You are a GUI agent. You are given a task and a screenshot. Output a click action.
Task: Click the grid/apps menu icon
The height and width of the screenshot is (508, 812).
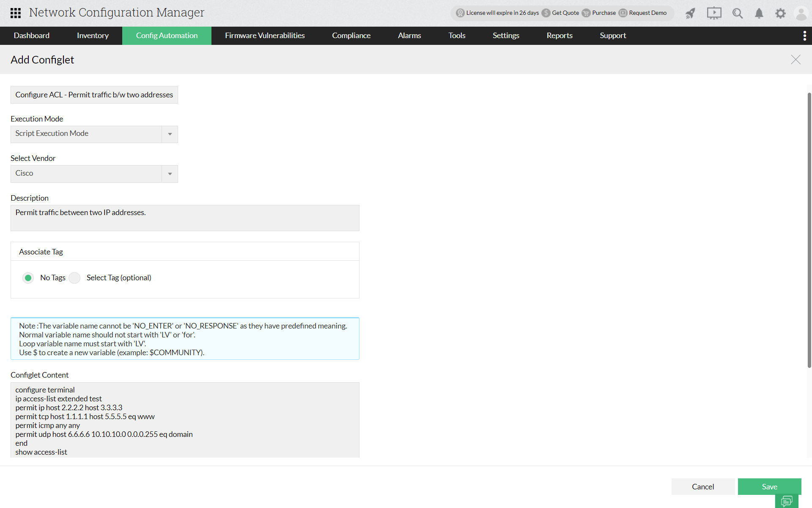16,13
